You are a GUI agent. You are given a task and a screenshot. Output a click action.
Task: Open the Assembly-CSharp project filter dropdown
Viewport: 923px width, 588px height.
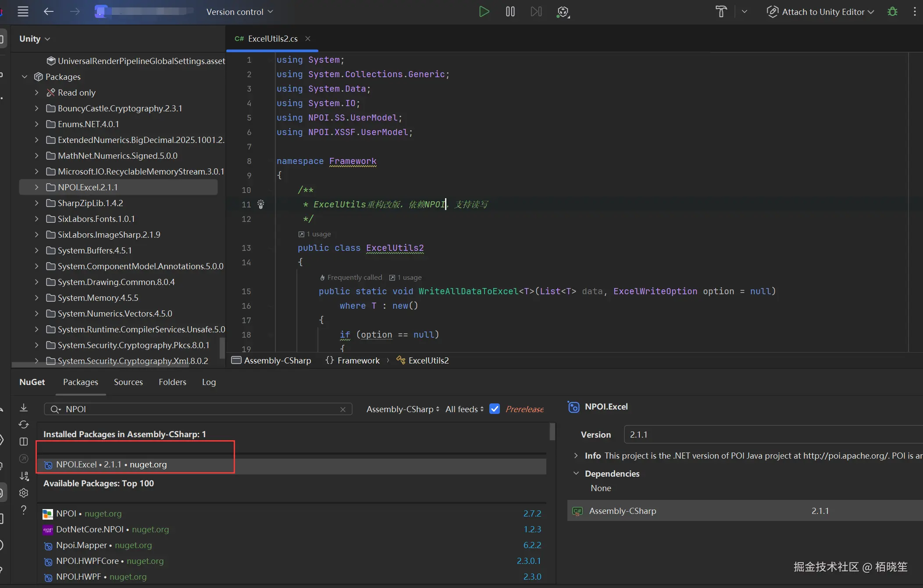tap(403, 410)
